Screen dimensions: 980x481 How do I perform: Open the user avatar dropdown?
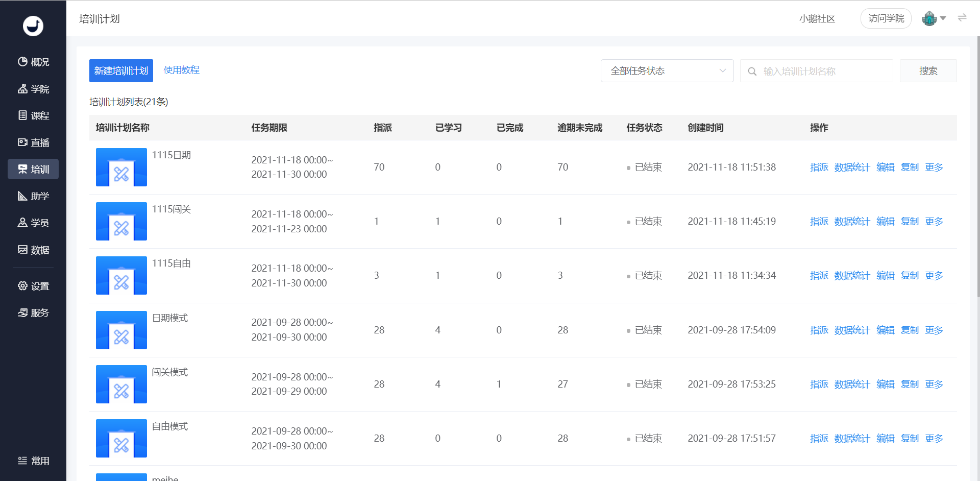[934, 18]
